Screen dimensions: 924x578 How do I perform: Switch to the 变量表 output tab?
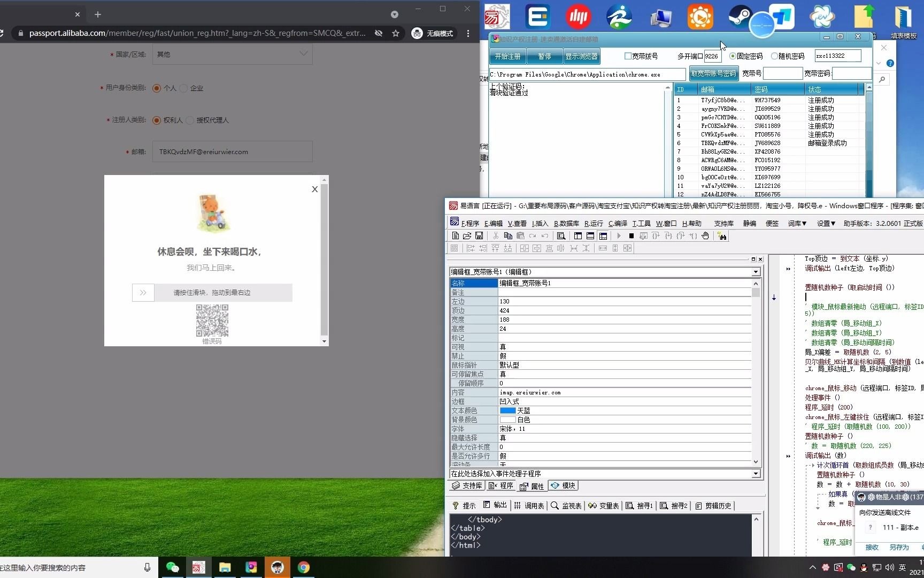[x=604, y=505]
